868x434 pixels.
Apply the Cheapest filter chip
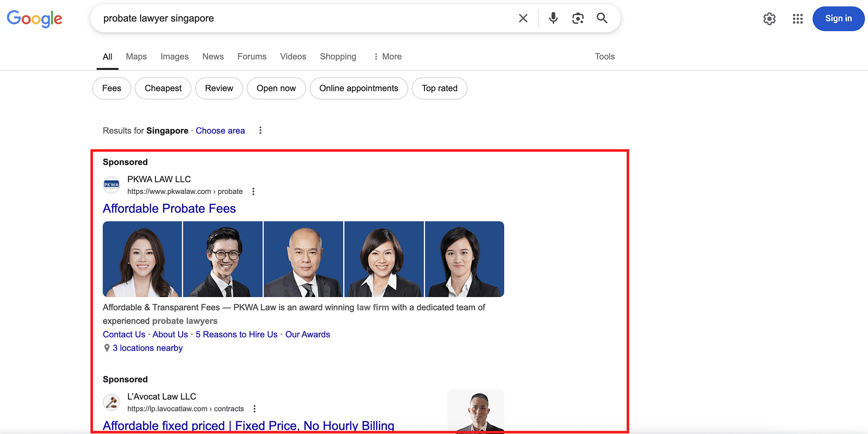point(163,88)
